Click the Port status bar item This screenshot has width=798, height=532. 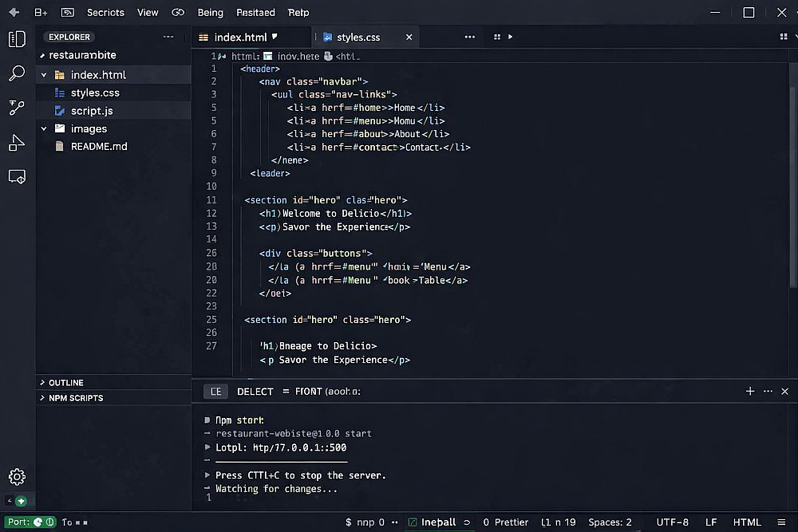coord(30,522)
